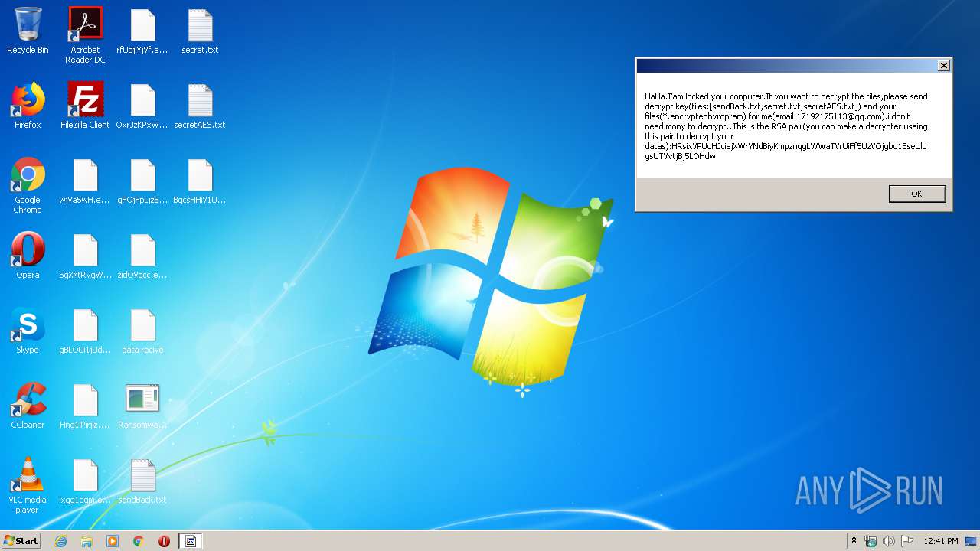Click the ransom note message text

pyautogui.click(x=786, y=126)
